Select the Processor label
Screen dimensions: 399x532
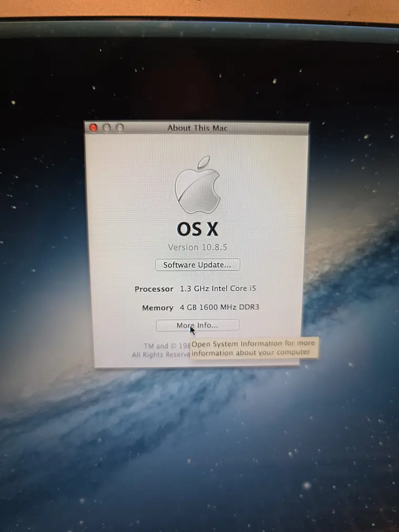point(154,289)
